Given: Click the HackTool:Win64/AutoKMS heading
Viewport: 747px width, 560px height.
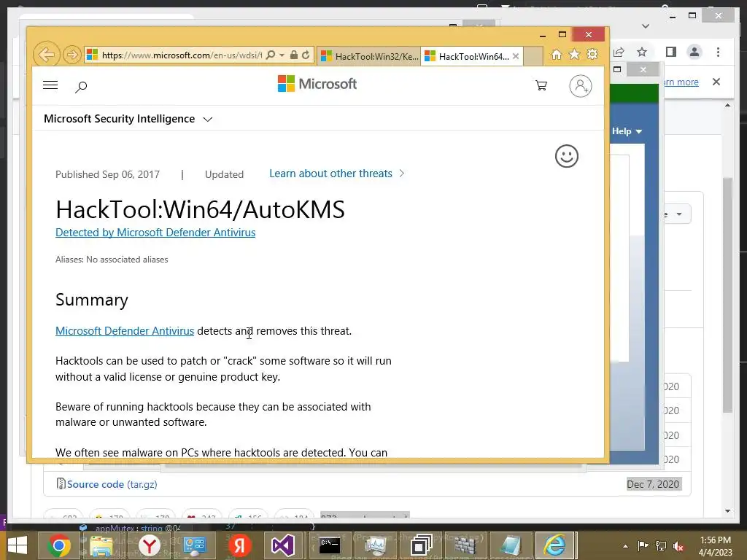Looking at the screenshot, I should (x=200, y=209).
